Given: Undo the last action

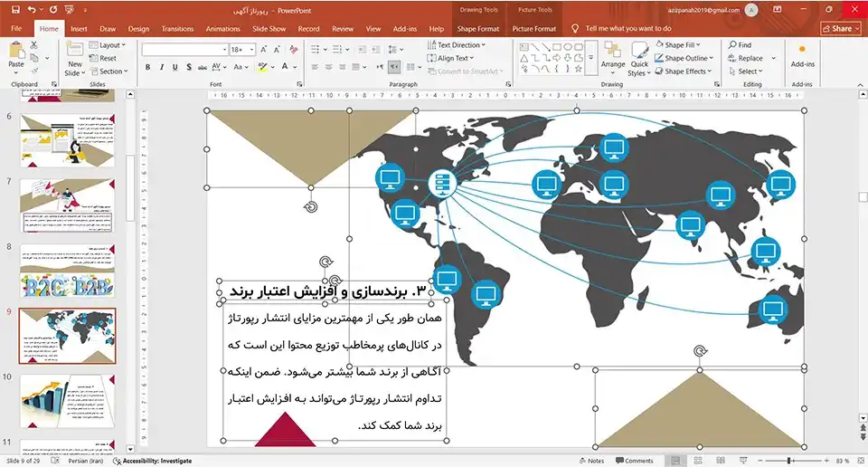Looking at the screenshot, I should coord(32,10).
